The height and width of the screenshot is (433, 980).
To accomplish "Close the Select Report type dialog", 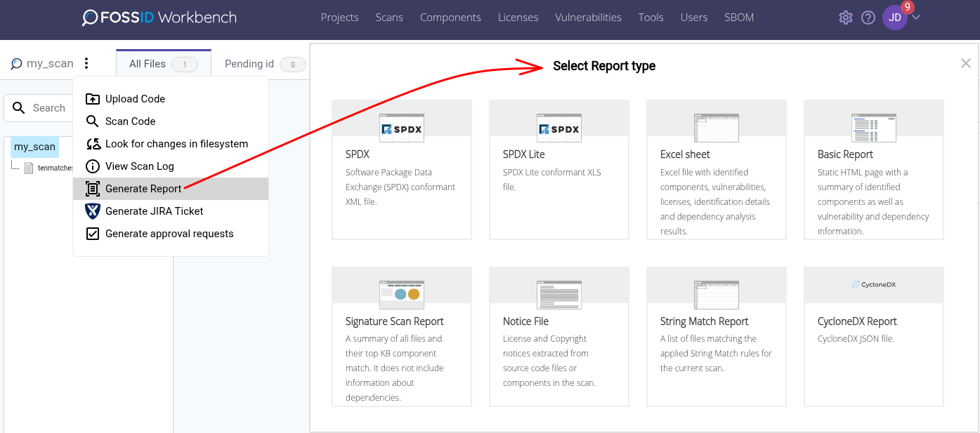I will (966, 63).
